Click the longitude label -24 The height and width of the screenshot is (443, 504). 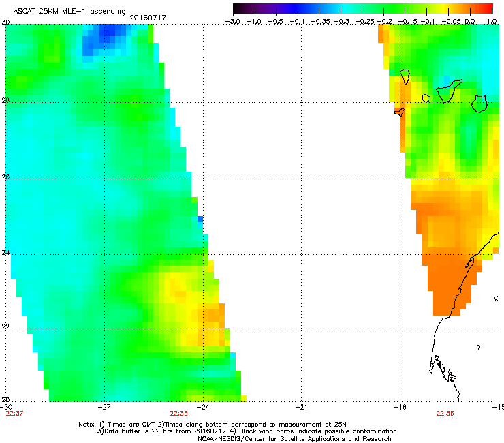(203, 407)
